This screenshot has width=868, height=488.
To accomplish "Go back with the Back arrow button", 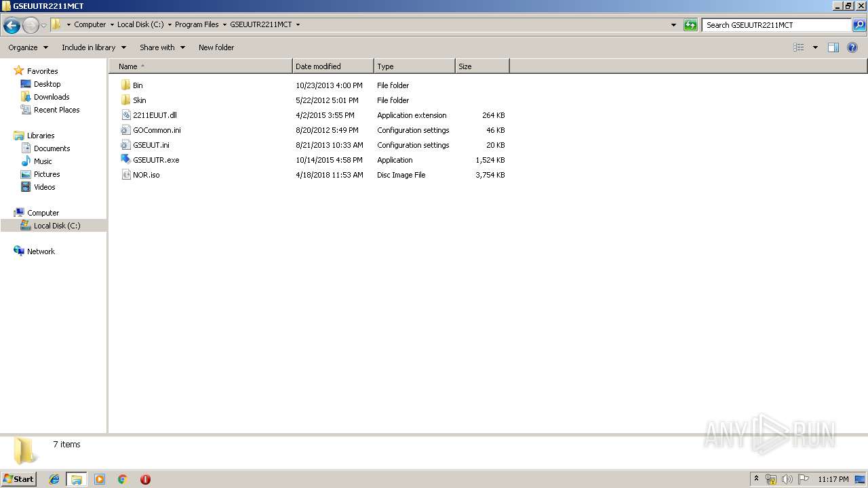I will [x=12, y=26].
